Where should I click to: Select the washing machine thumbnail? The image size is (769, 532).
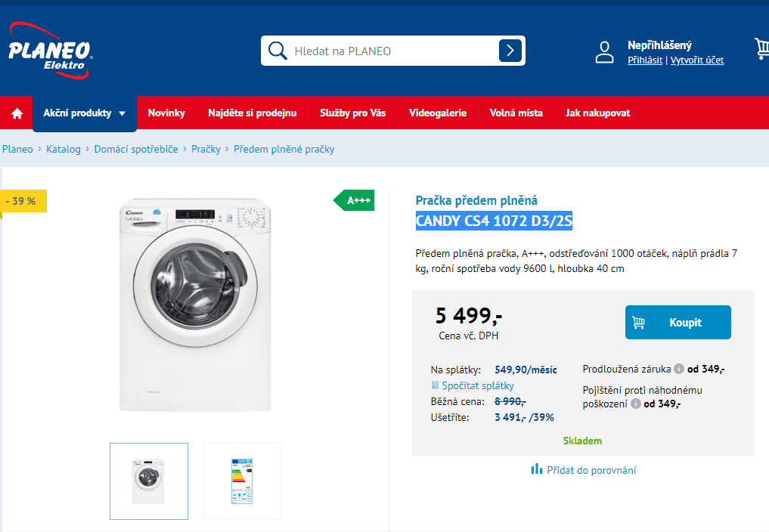pos(149,481)
